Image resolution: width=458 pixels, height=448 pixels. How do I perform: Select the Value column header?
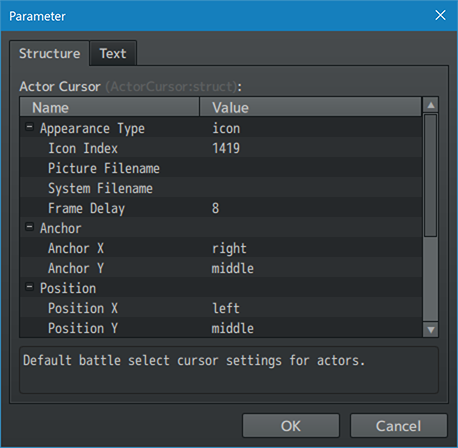(x=310, y=107)
